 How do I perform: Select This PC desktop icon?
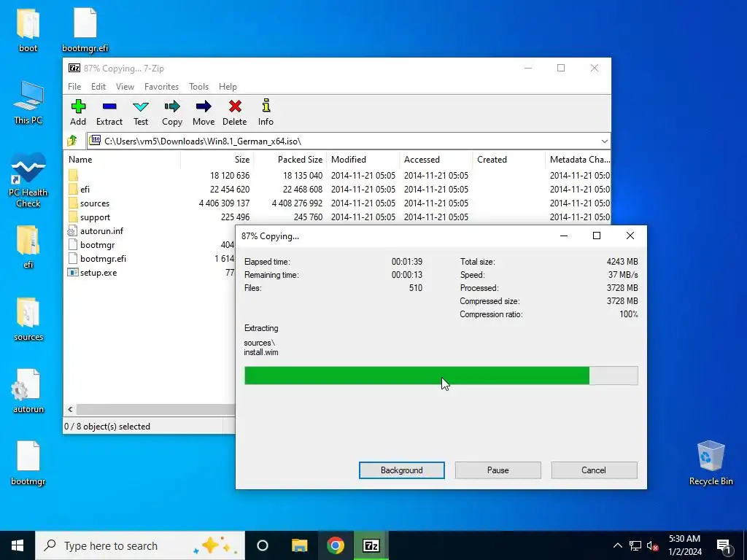tap(28, 103)
